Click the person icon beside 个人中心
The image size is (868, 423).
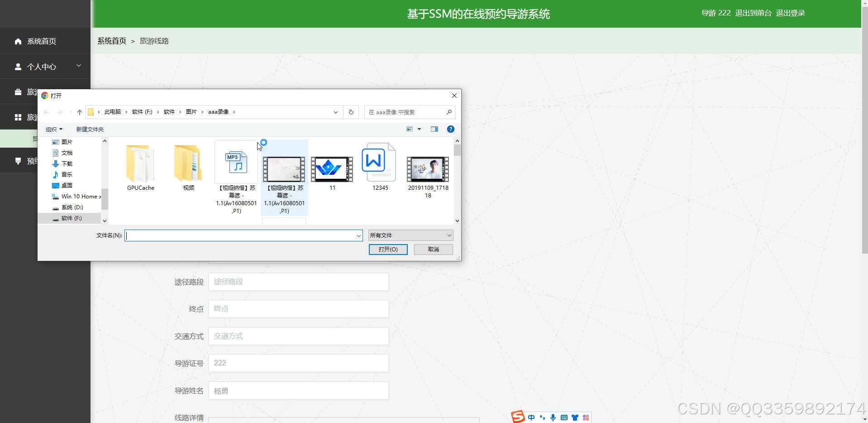coord(18,67)
